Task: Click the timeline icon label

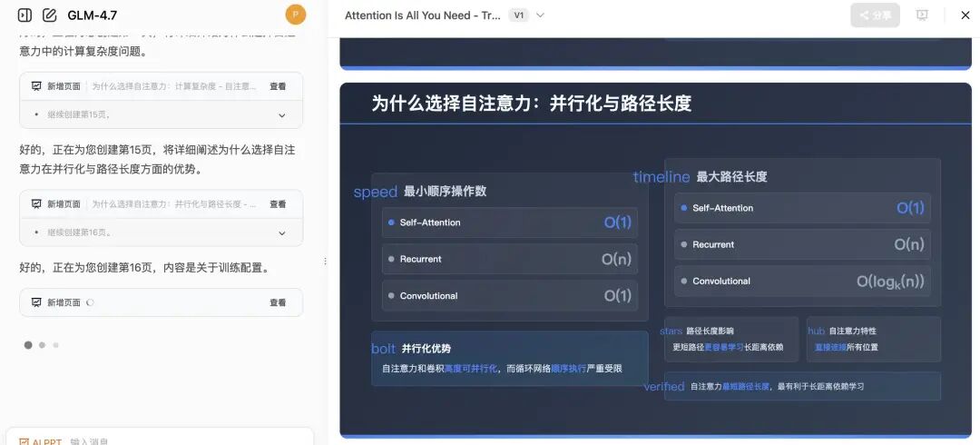Action: tap(661, 177)
